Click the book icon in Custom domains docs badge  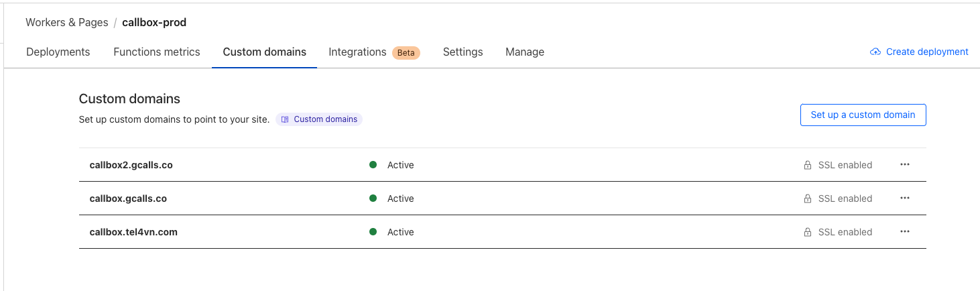[x=285, y=119]
